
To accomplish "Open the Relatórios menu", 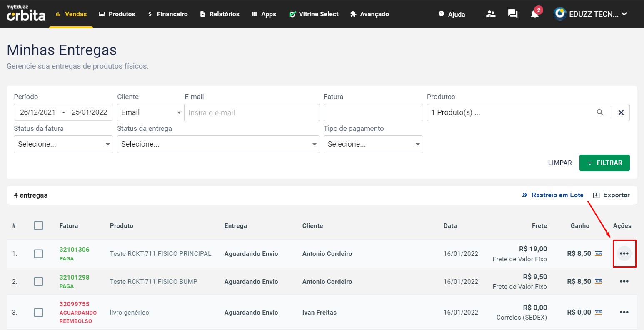I will point(220,14).
